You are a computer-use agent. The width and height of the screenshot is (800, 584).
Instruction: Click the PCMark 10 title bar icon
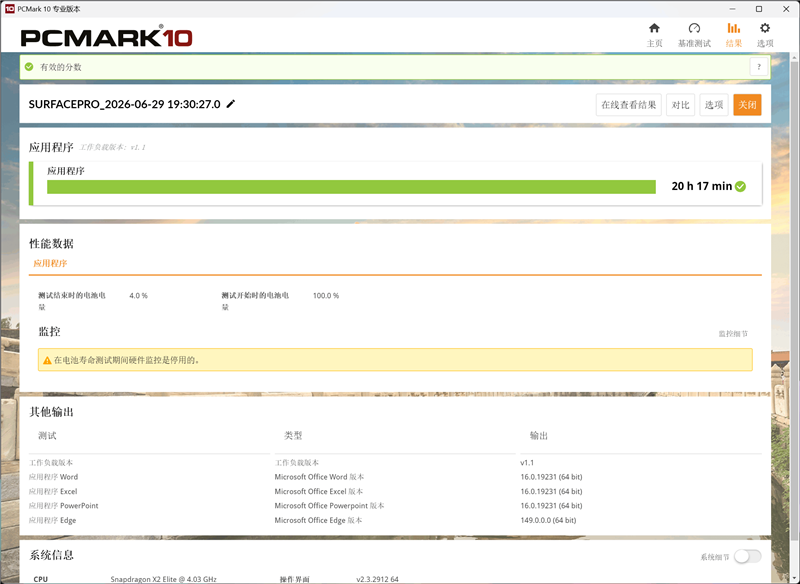click(9, 9)
